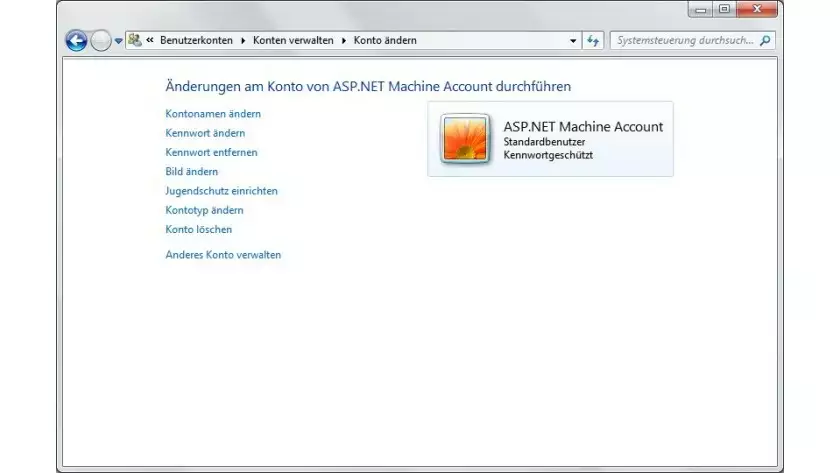This screenshot has width=840, height=473.
Task: Open the Kontonamen ändern link
Action: [x=213, y=114]
